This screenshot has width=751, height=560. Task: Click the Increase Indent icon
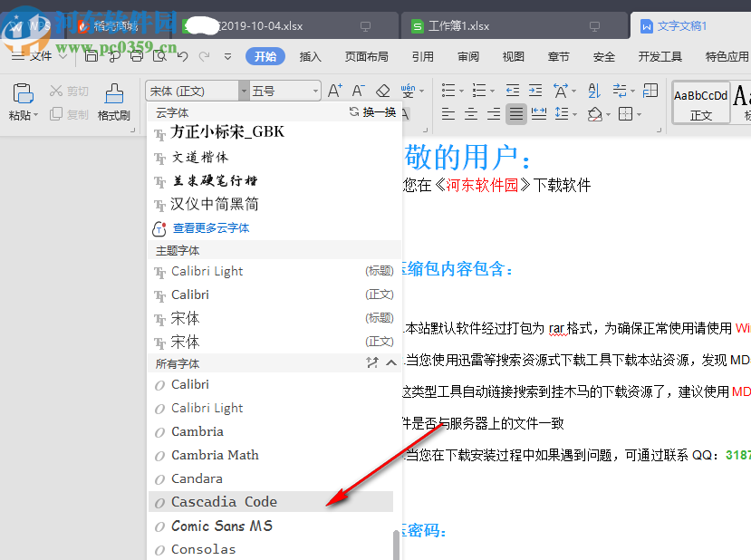(x=534, y=89)
